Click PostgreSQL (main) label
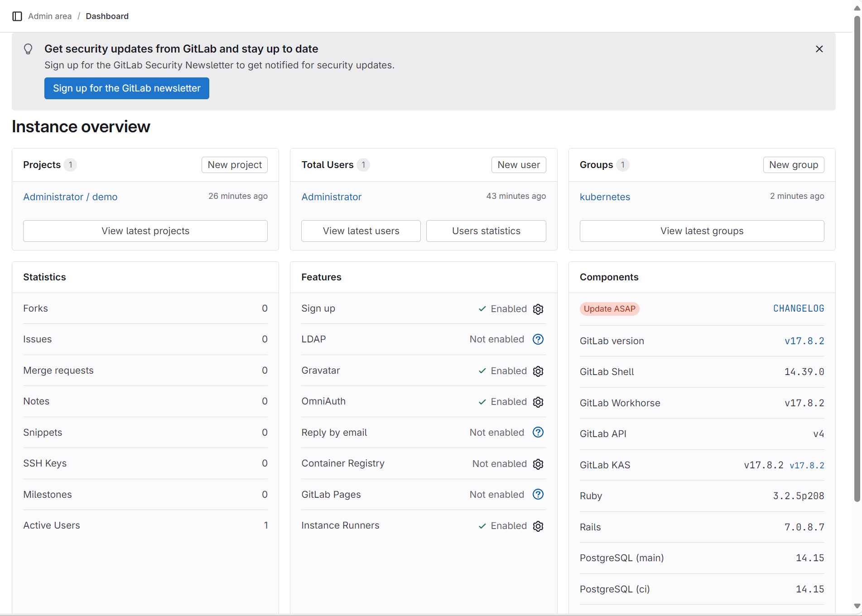 point(622,558)
